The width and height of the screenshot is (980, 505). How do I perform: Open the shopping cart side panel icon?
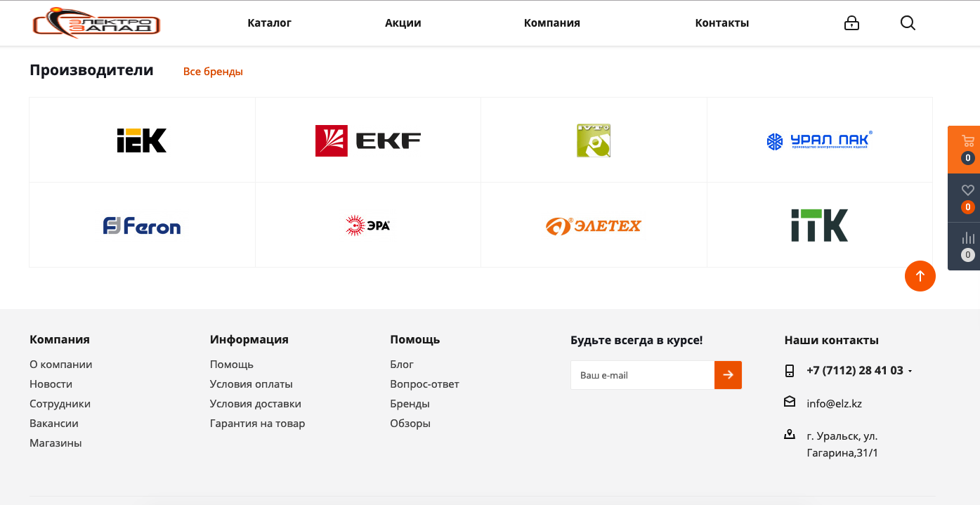[968, 140]
